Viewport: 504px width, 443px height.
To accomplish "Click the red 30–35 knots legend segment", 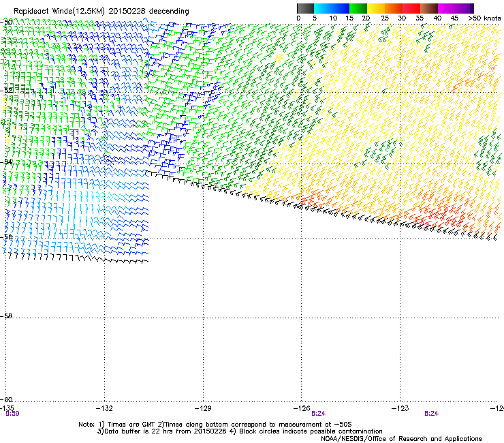I will tap(411, 8).
